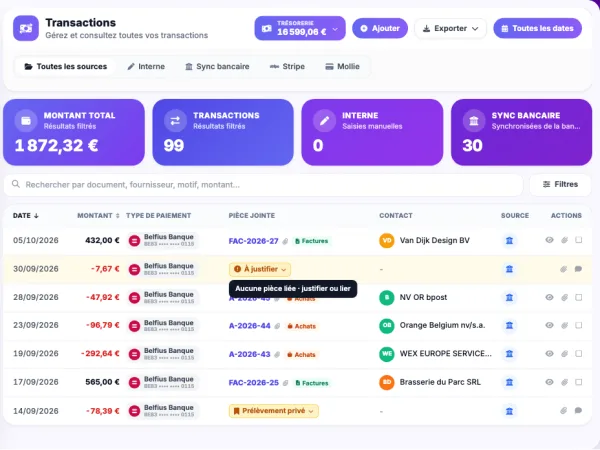Click bank source icon on 14/09/2026 row

(x=509, y=411)
